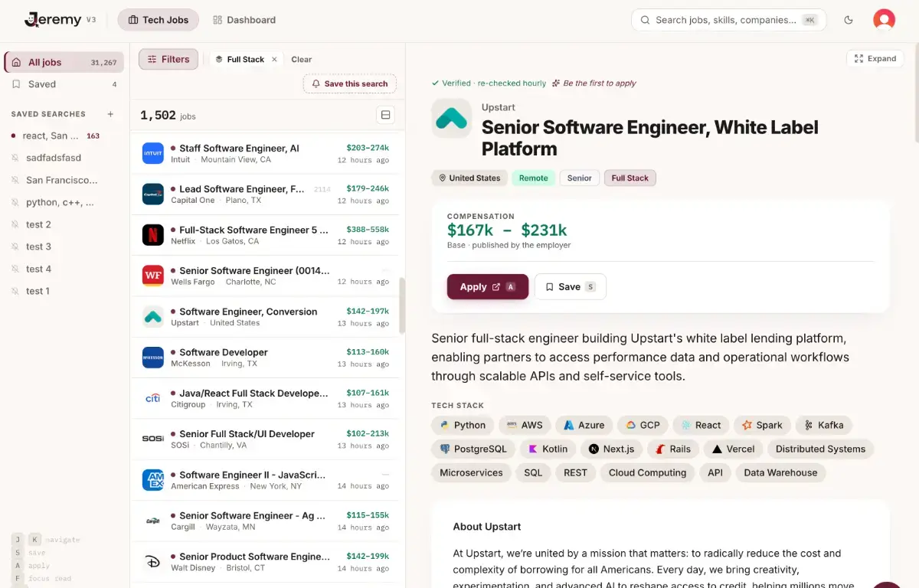Focus the search jobs, skills, companies field
Viewport: 919px width, 588px height.
pos(729,20)
